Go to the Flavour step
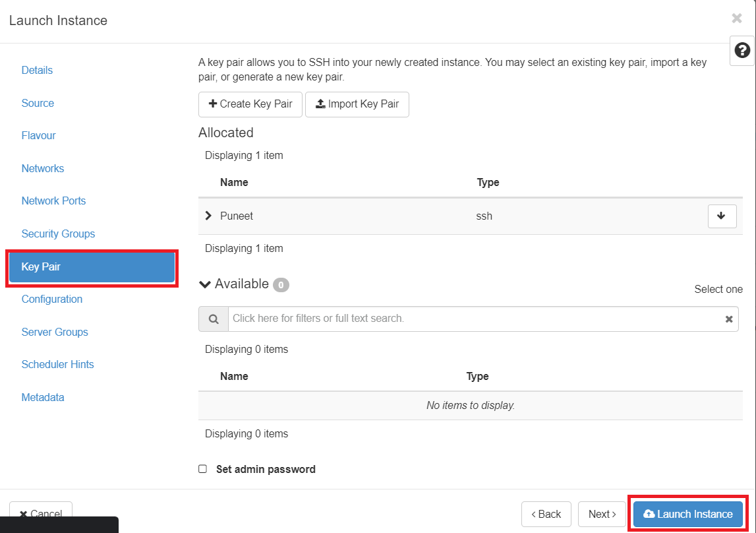The height and width of the screenshot is (533, 756). click(x=38, y=136)
